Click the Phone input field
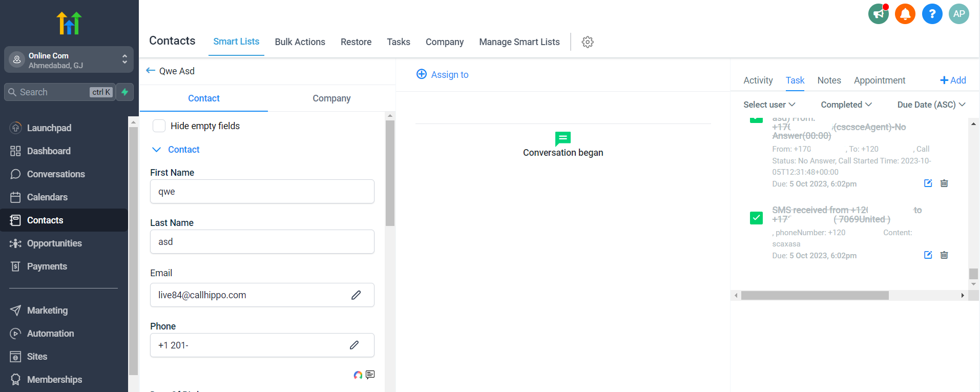This screenshot has width=980, height=392. tap(262, 345)
